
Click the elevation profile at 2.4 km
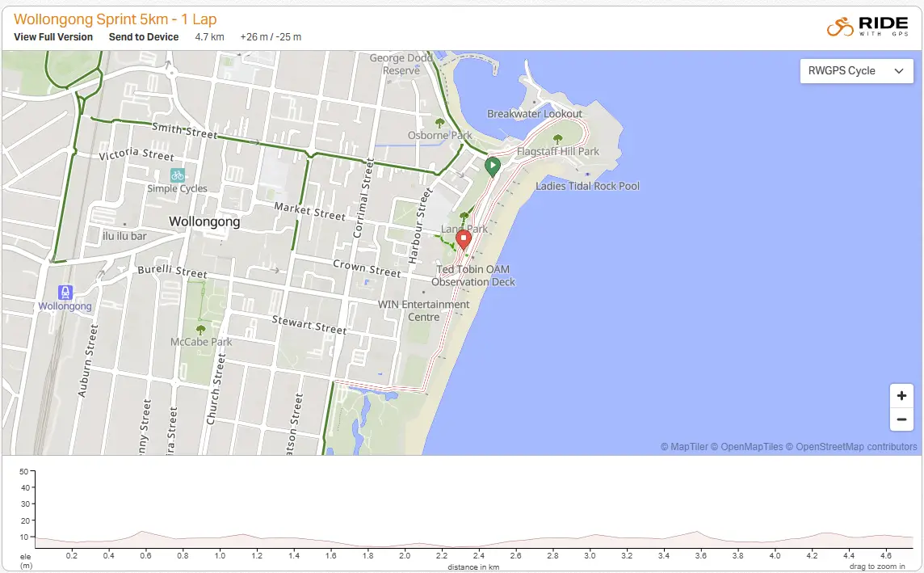click(478, 546)
